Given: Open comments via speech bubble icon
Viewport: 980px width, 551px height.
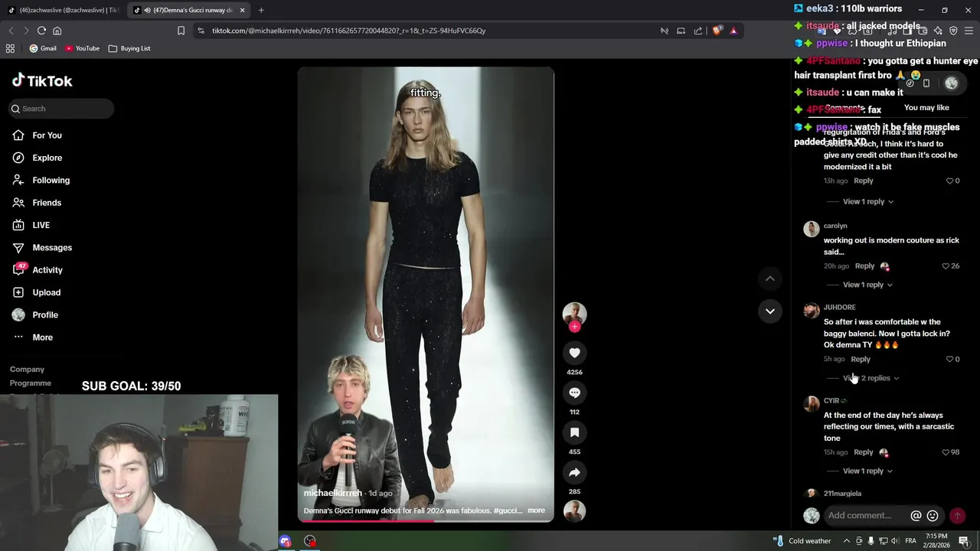Looking at the screenshot, I should (574, 393).
